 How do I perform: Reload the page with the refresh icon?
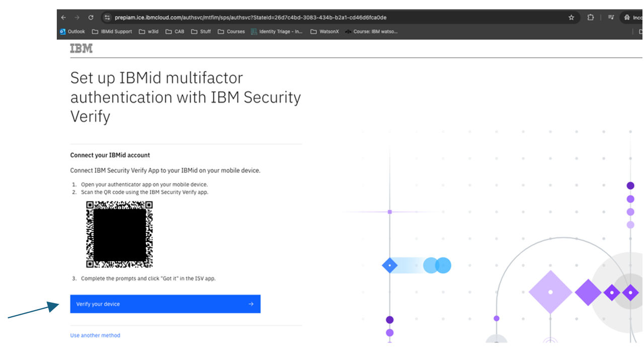point(91,18)
